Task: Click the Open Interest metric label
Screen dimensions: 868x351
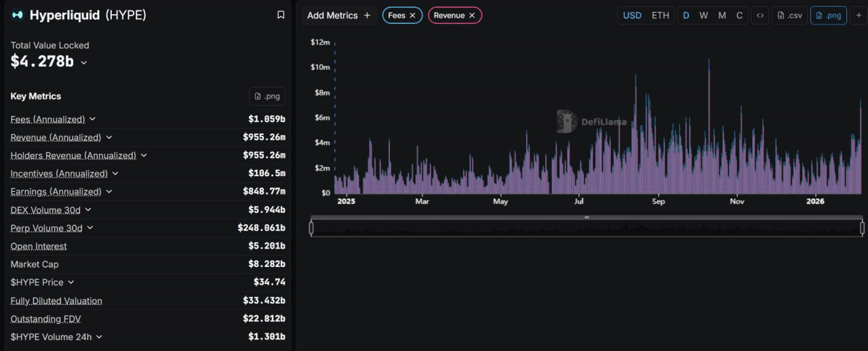Action: 39,247
